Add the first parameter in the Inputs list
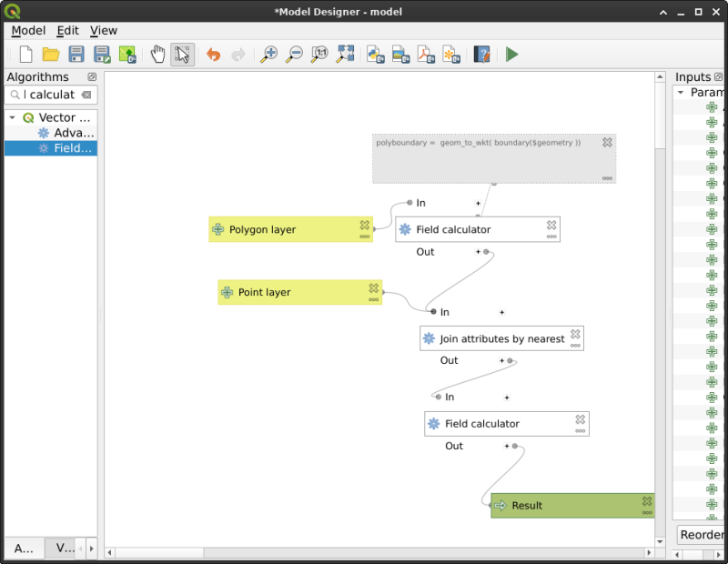The height and width of the screenshot is (564, 728). [x=712, y=107]
